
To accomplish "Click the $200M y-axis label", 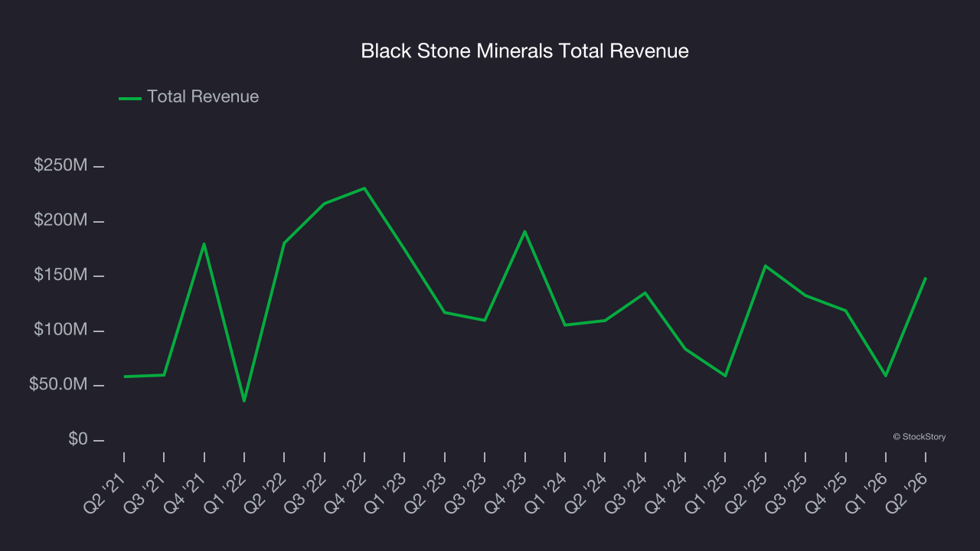I will coord(60,220).
